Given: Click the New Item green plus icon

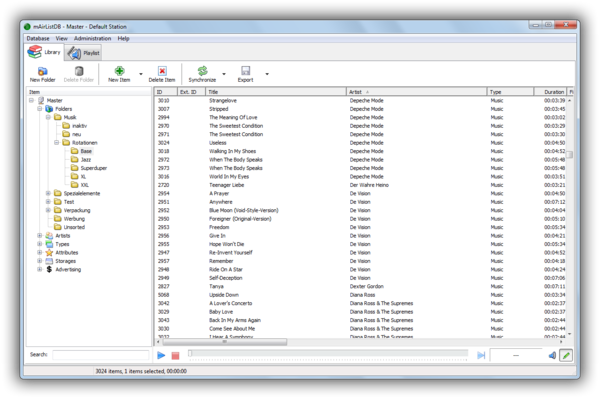Looking at the screenshot, I should click(119, 71).
